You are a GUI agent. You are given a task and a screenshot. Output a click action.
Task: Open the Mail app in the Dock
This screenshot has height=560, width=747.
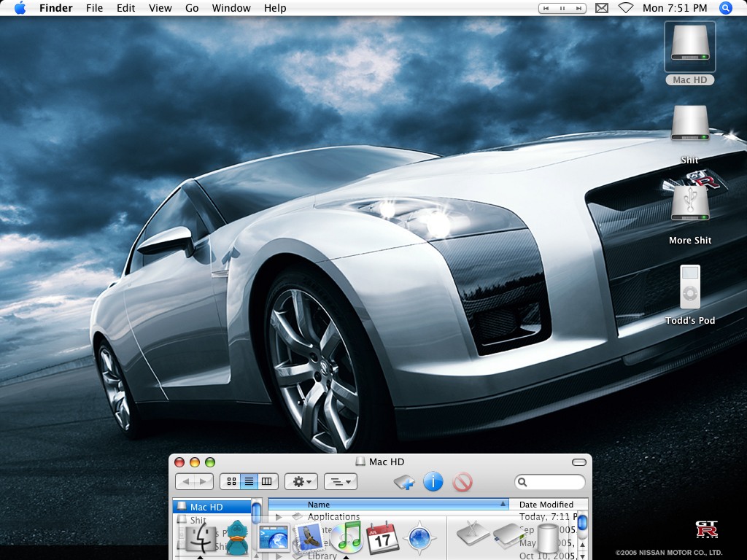tap(310, 538)
